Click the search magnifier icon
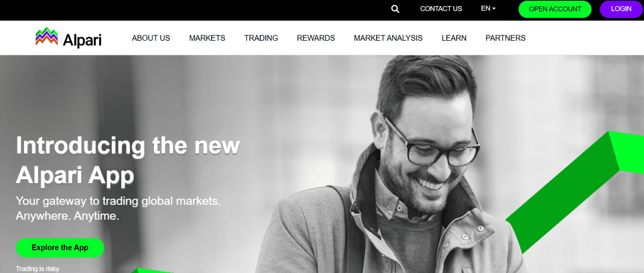644x273 pixels. click(x=395, y=9)
